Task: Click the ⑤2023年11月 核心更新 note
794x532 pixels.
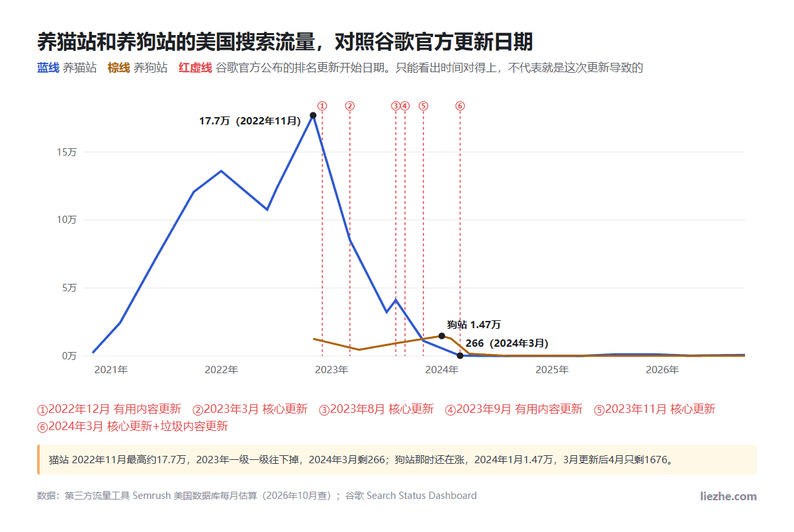Action: tap(655, 409)
